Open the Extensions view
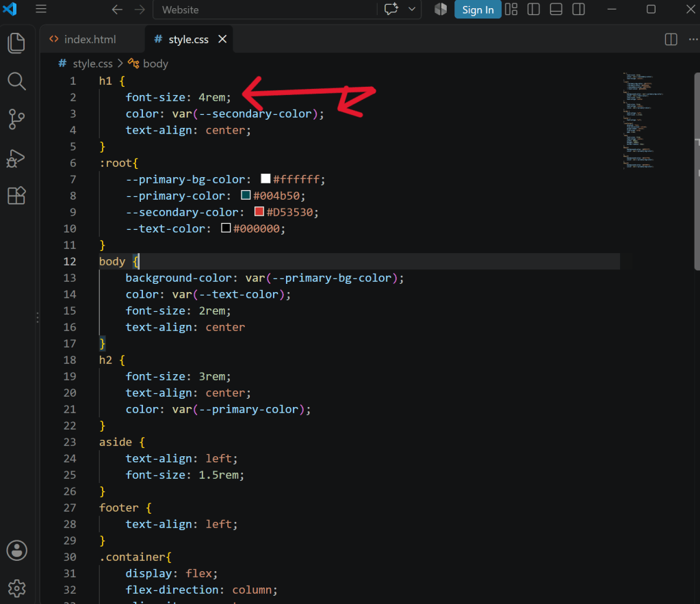700x604 pixels. [16, 196]
